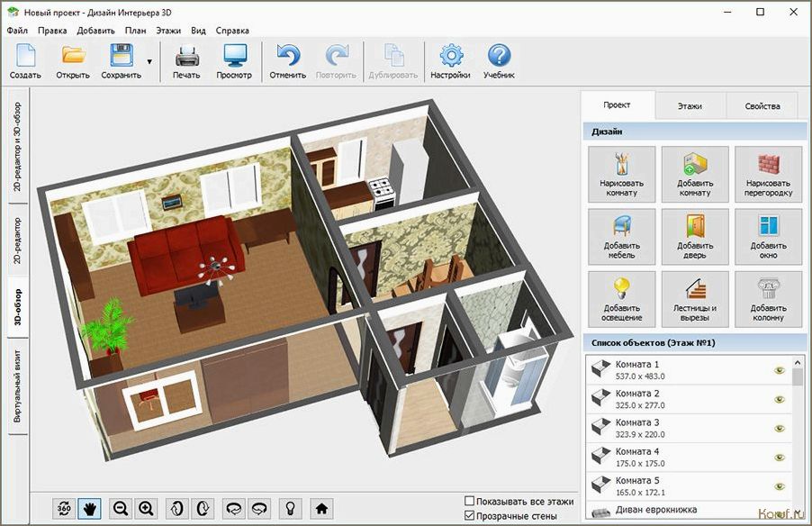Enable Показывать все этажи checkbox
812x526 pixels.
pyautogui.click(x=469, y=501)
